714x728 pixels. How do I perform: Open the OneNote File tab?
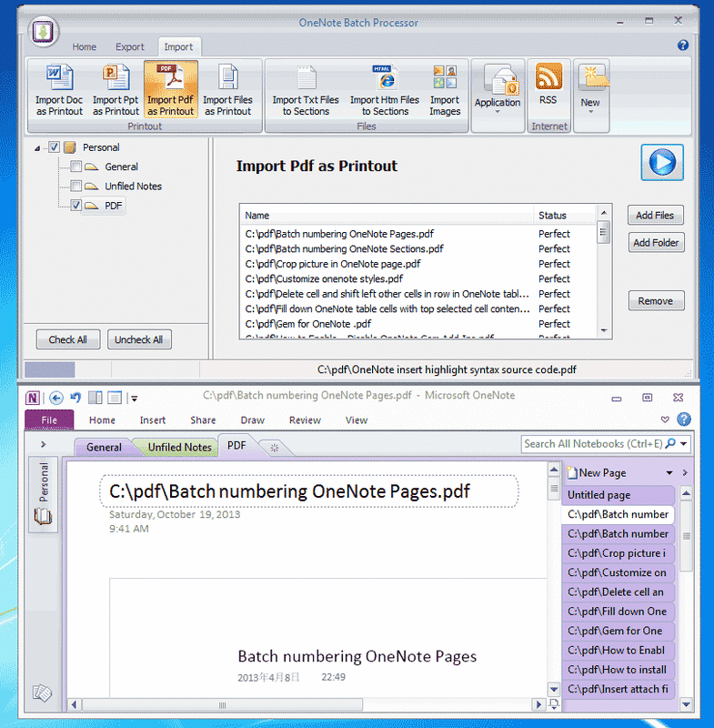tap(49, 420)
